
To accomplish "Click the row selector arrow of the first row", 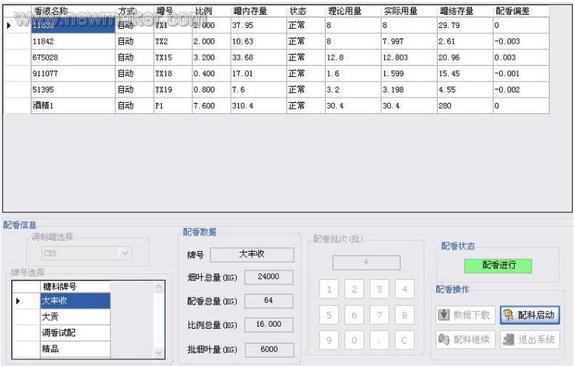I will click(9, 25).
